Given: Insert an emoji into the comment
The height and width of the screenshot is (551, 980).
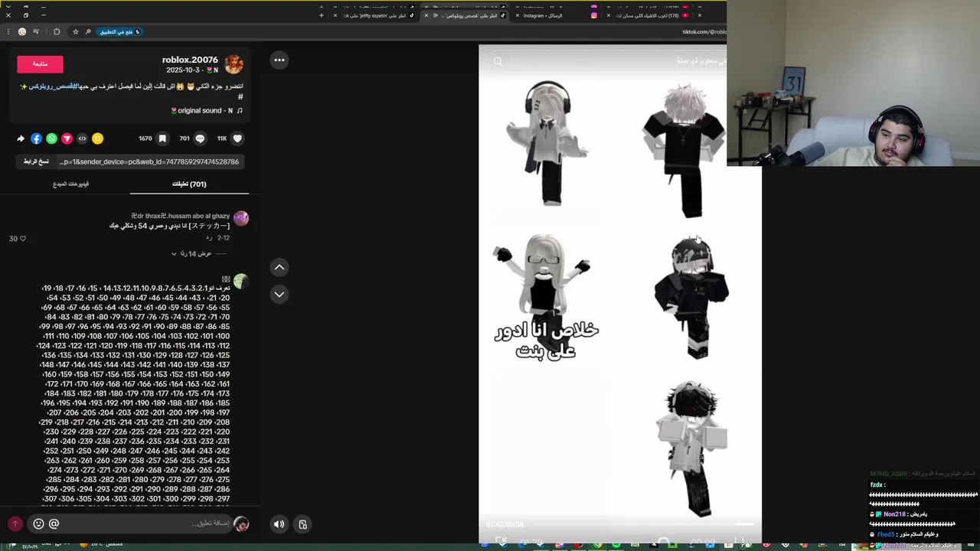Looking at the screenshot, I should click(x=38, y=523).
